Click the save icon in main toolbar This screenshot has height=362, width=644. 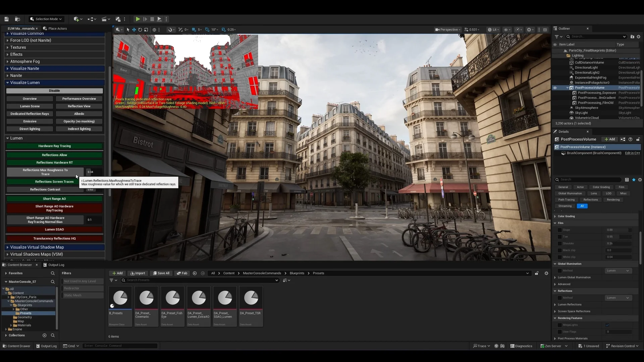6,19
